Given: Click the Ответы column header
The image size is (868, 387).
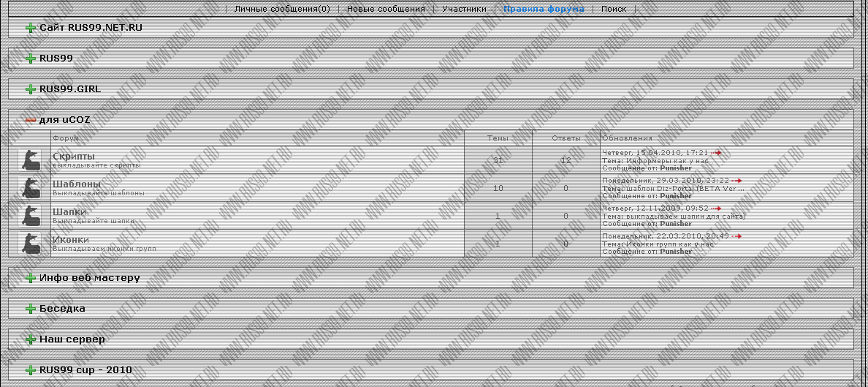Looking at the screenshot, I should click(566, 138).
